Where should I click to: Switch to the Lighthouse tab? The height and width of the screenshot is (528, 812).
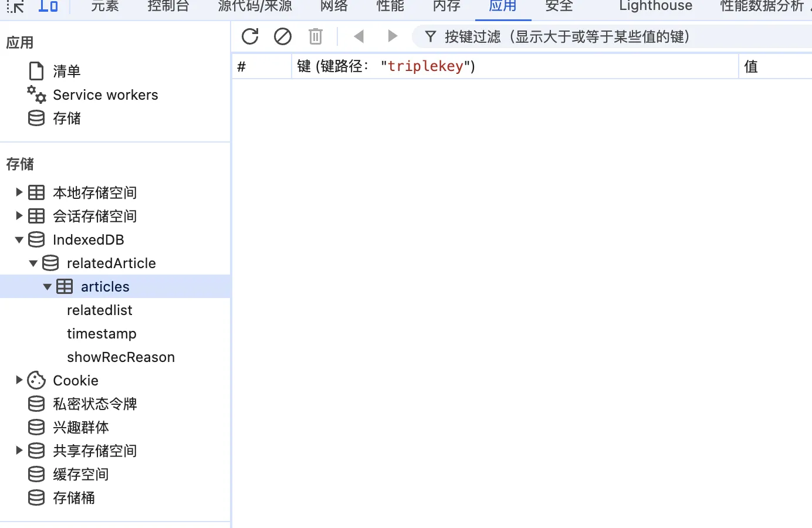point(655,6)
